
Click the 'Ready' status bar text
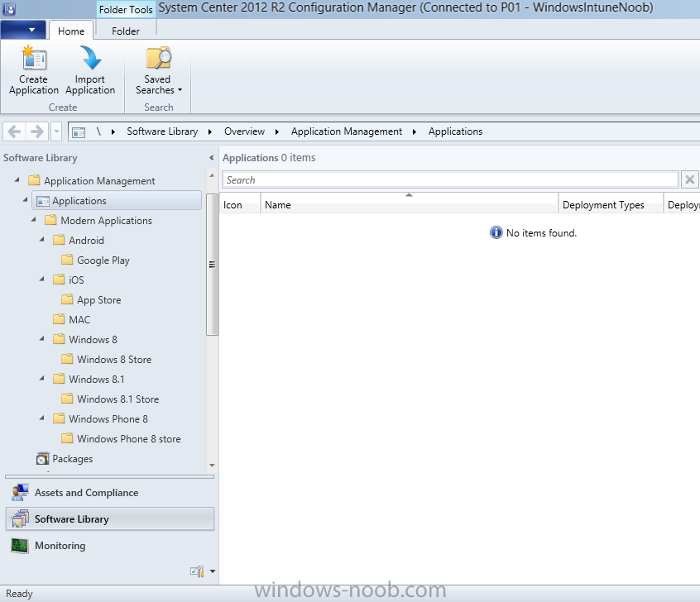[19, 594]
